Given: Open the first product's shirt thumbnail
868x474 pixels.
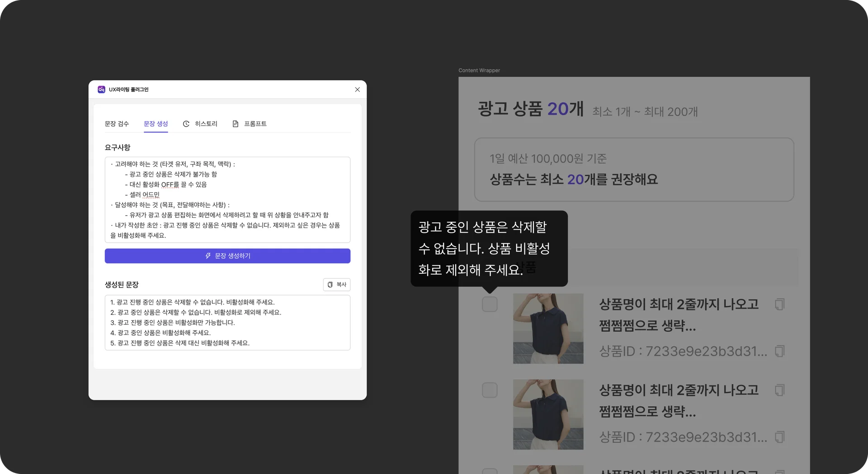Looking at the screenshot, I should (548, 329).
